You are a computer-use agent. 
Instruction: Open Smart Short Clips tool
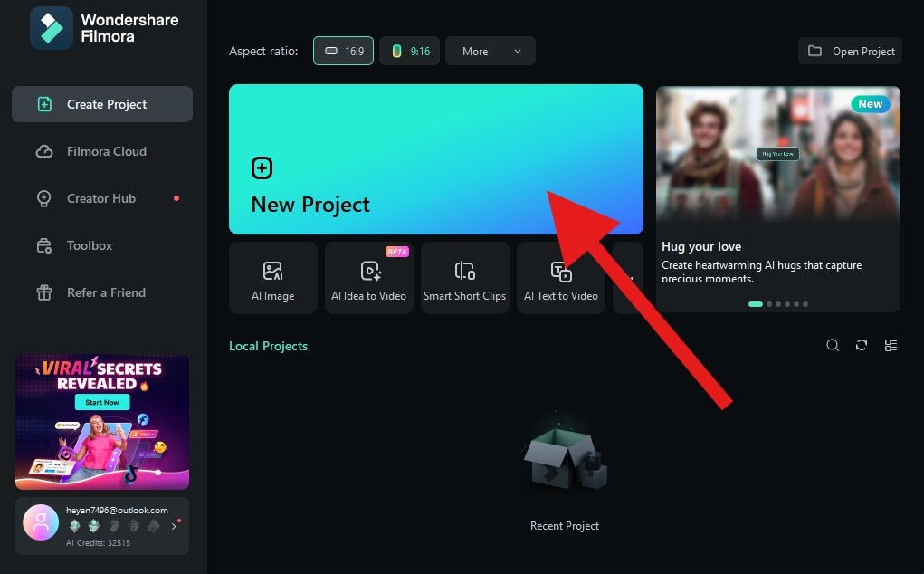(x=465, y=278)
